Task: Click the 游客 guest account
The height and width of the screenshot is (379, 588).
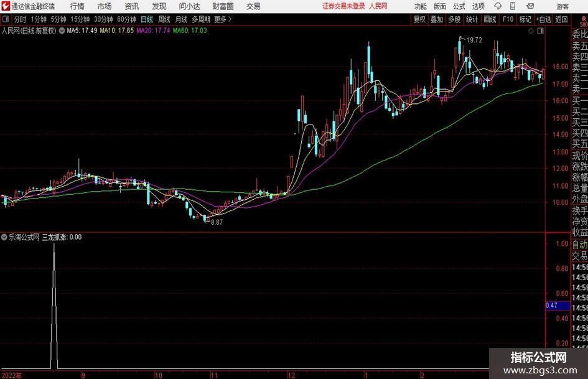Action: (562, 6)
